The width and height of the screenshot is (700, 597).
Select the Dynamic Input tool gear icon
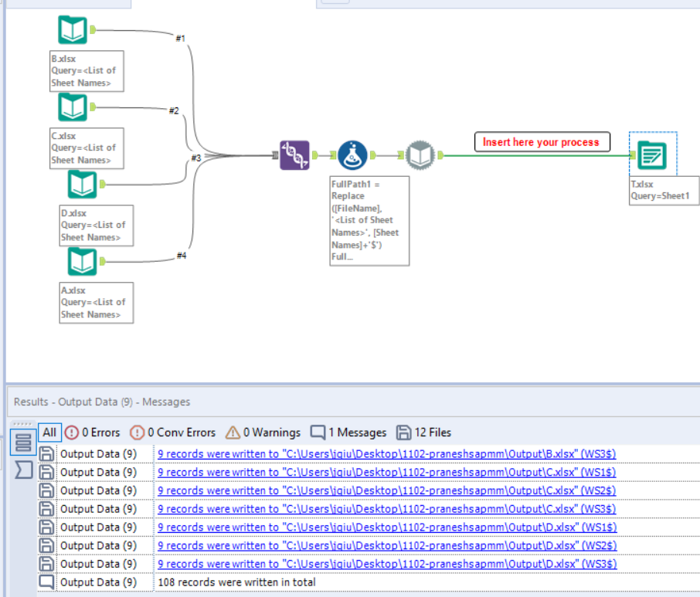[x=420, y=155]
